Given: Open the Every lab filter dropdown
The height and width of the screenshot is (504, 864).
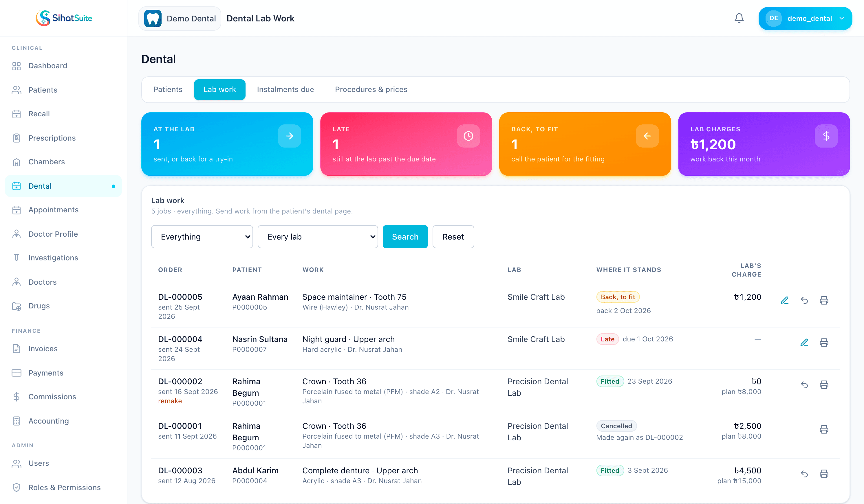Looking at the screenshot, I should point(318,237).
